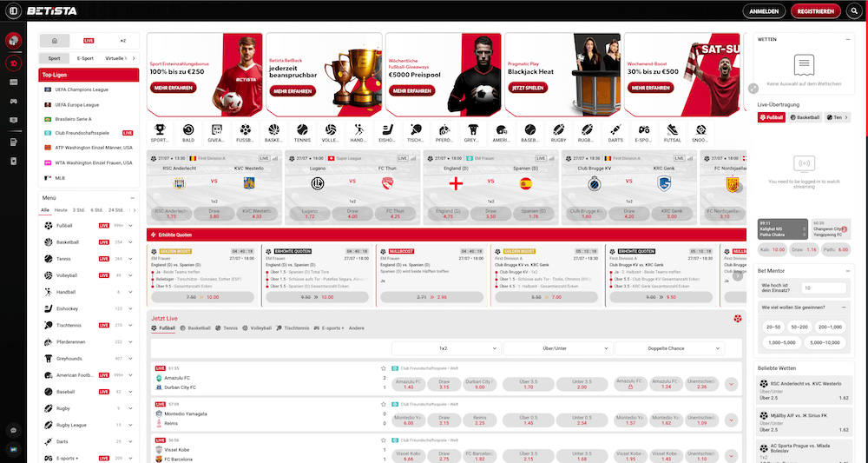Toggle the sidebar collapse icon near logo

[x=13, y=11]
